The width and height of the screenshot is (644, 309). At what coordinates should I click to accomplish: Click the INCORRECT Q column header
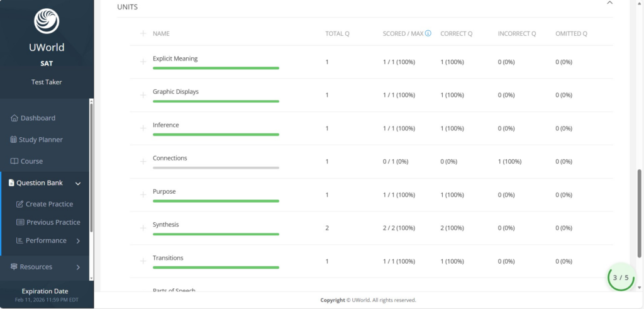[x=517, y=34]
